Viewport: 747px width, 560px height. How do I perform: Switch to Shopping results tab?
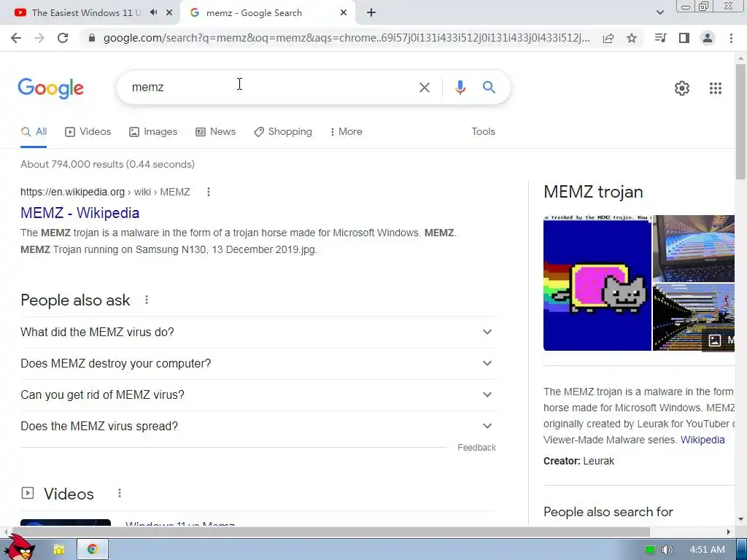282,132
